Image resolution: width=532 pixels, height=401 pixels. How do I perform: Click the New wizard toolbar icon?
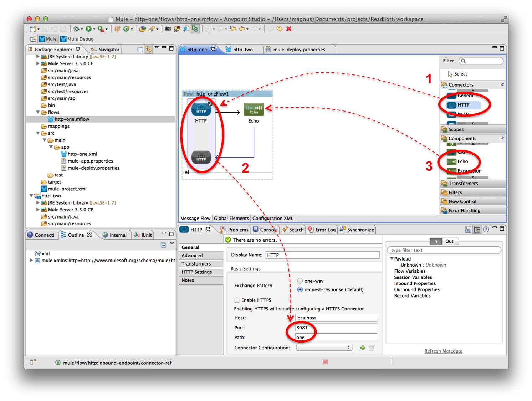point(33,29)
